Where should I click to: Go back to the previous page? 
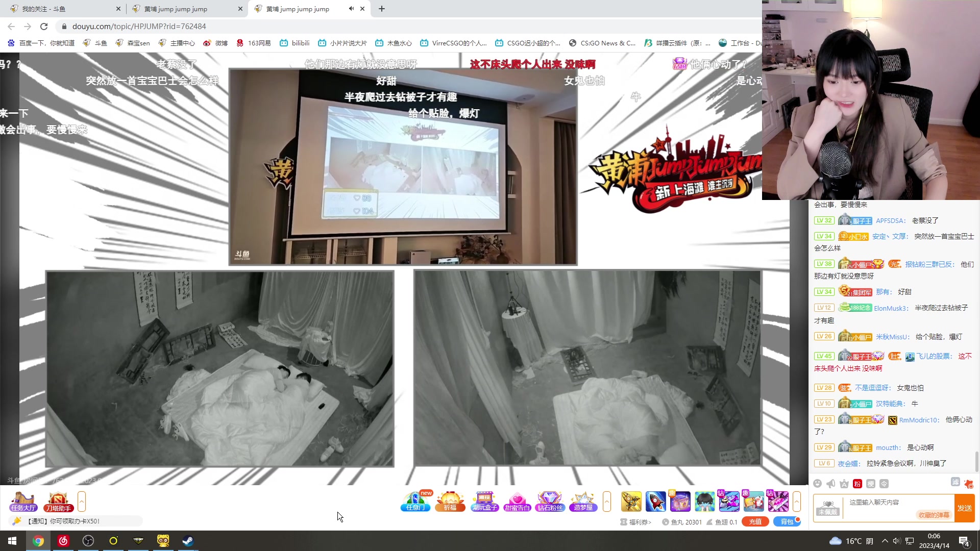[11, 26]
